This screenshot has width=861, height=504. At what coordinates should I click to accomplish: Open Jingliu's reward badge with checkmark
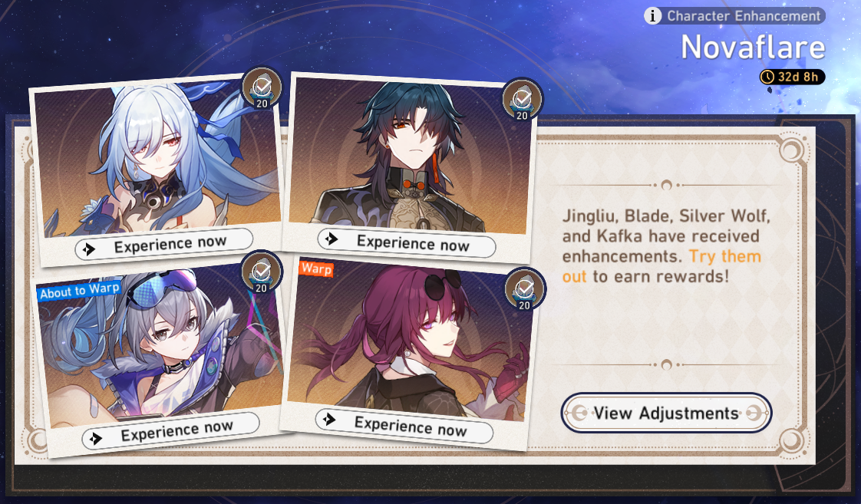coord(262,88)
